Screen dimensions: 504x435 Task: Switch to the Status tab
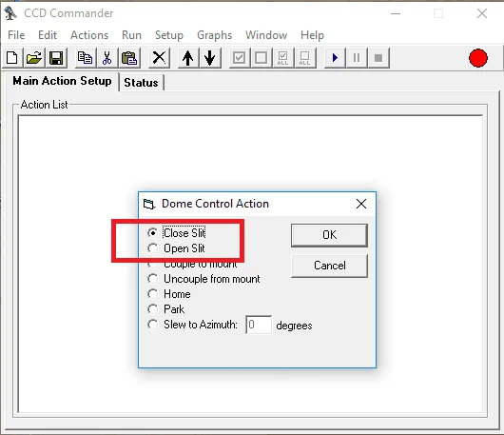pos(141,83)
